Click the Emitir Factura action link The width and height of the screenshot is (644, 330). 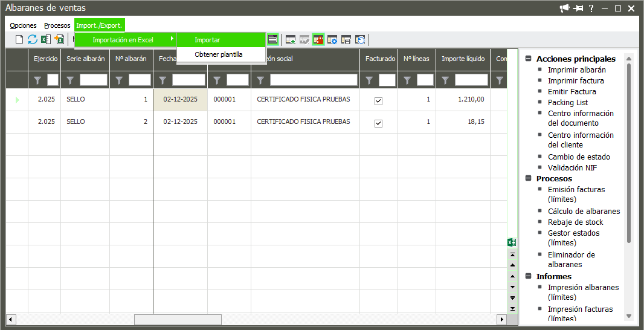tap(572, 92)
